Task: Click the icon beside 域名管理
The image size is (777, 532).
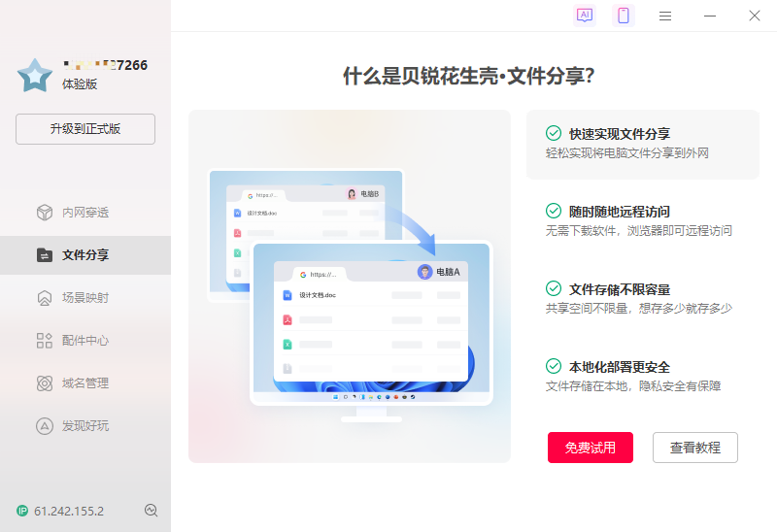Action: pyautogui.click(x=45, y=382)
